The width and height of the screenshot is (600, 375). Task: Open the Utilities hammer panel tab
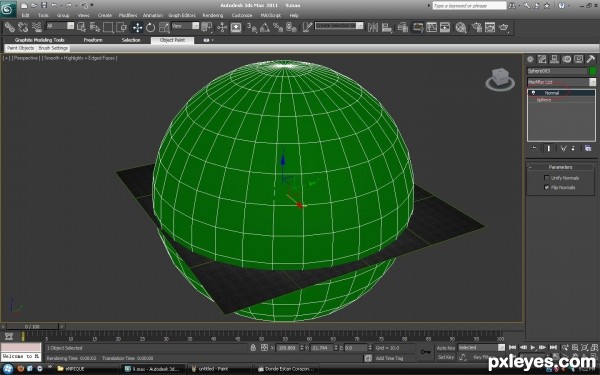tap(591, 59)
